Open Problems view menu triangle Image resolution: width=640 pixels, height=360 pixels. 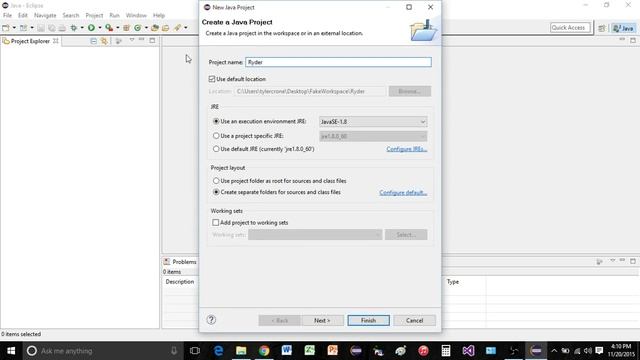pos(613,260)
